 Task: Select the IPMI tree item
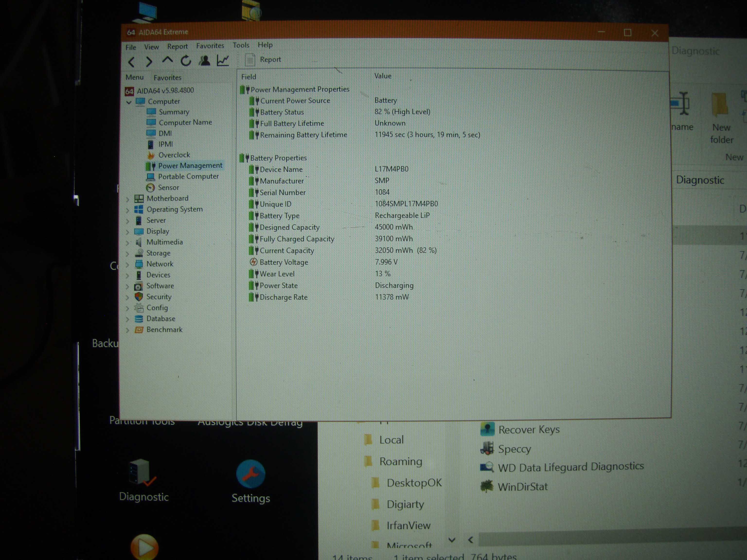(160, 144)
